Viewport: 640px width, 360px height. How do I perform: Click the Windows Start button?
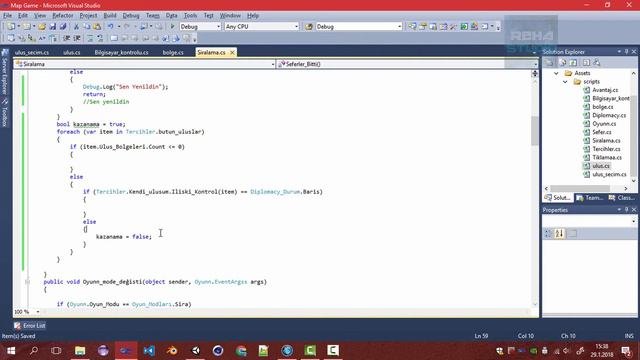(11, 351)
